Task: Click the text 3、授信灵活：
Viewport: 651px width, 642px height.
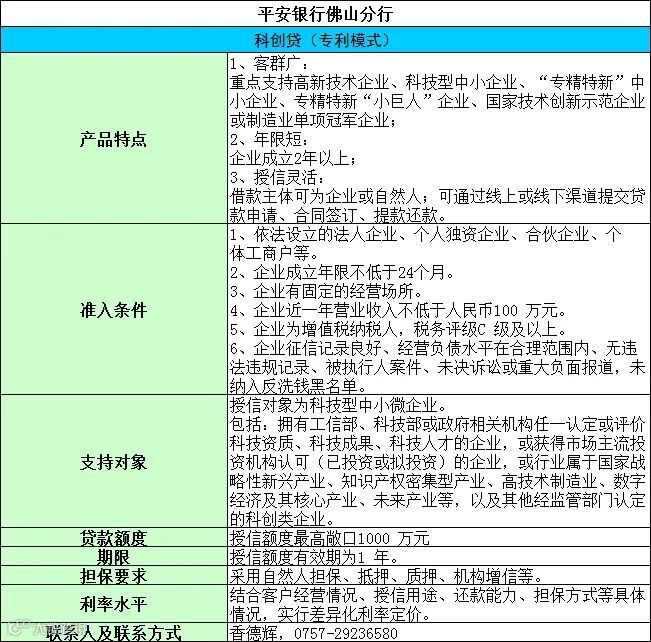Action: pos(278,177)
